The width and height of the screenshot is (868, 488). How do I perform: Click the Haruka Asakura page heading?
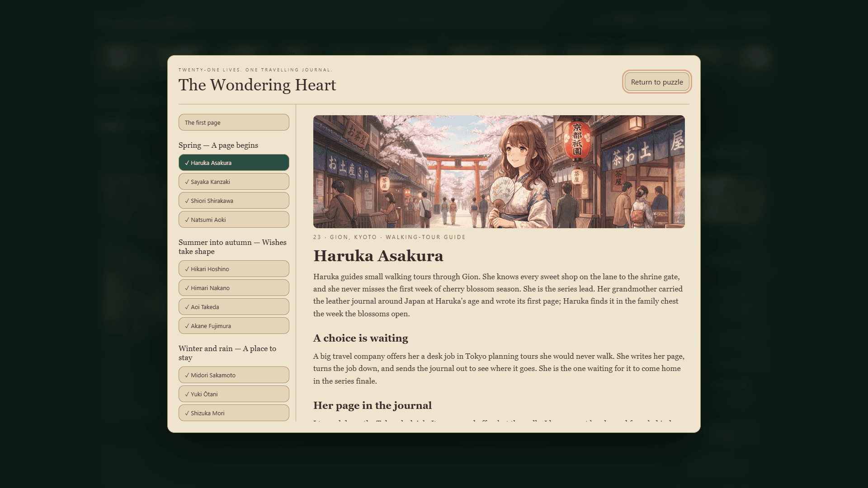378,256
